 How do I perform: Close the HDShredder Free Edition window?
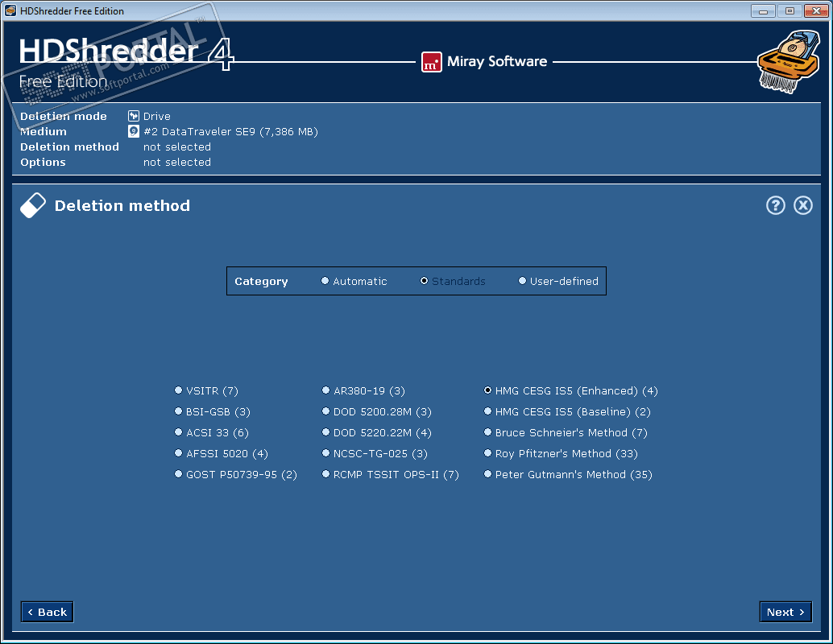(816, 10)
